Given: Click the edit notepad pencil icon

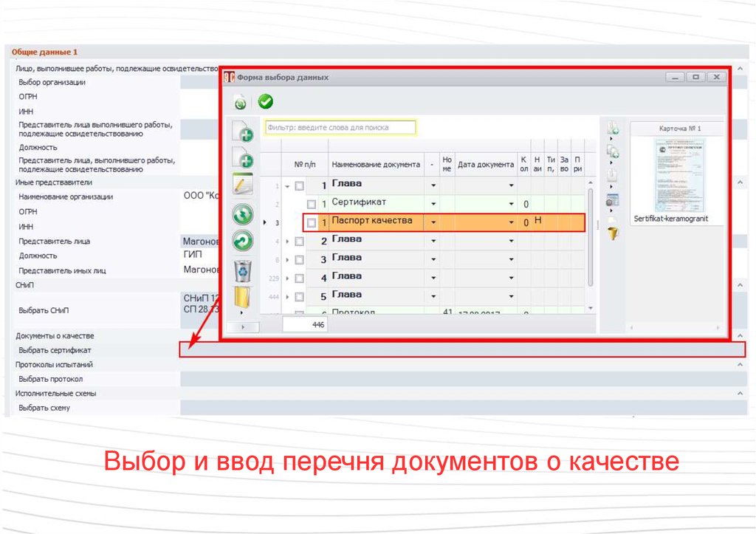Looking at the screenshot, I should 243,185.
